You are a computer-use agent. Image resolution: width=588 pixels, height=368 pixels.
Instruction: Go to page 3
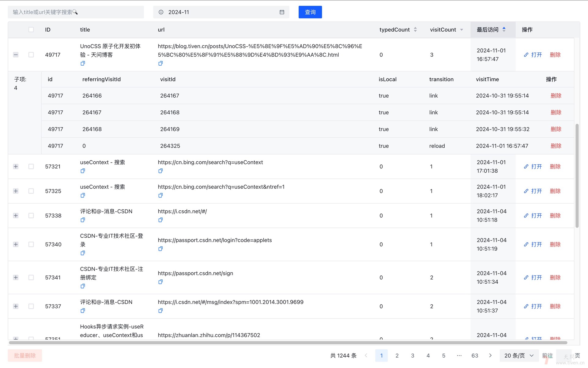click(413, 355)
